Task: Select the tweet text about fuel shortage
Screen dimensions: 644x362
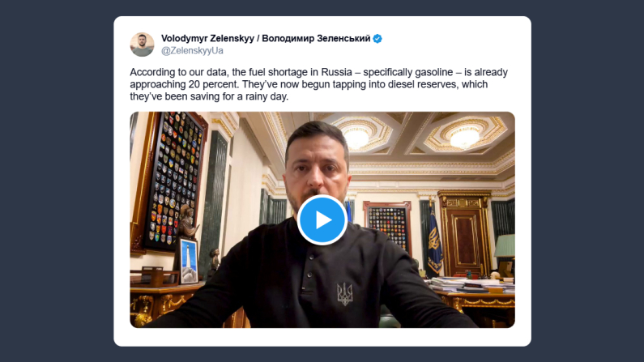Action: click(x=318, y=84)
